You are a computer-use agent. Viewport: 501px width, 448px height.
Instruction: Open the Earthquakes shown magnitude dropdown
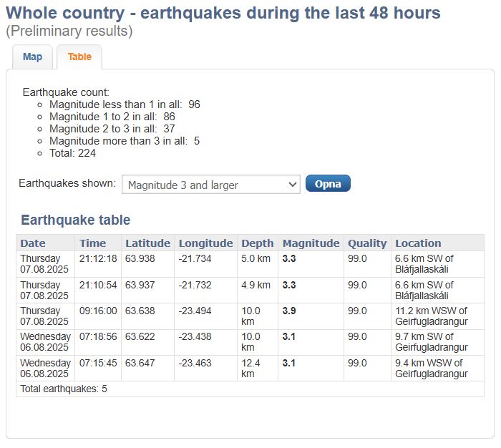(x=211, y=185)
